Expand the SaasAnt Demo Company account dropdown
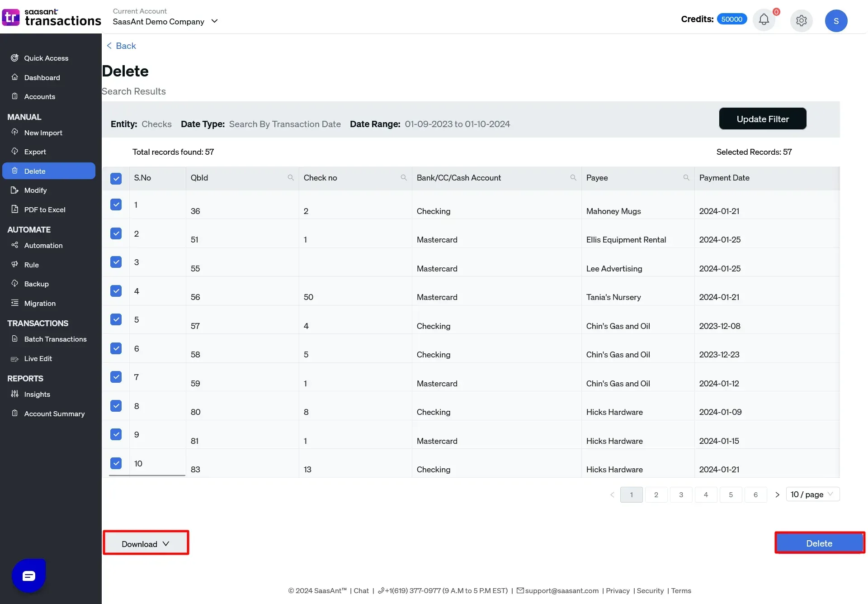Viewport: 868px width, 604px height. tap(165, 21)
